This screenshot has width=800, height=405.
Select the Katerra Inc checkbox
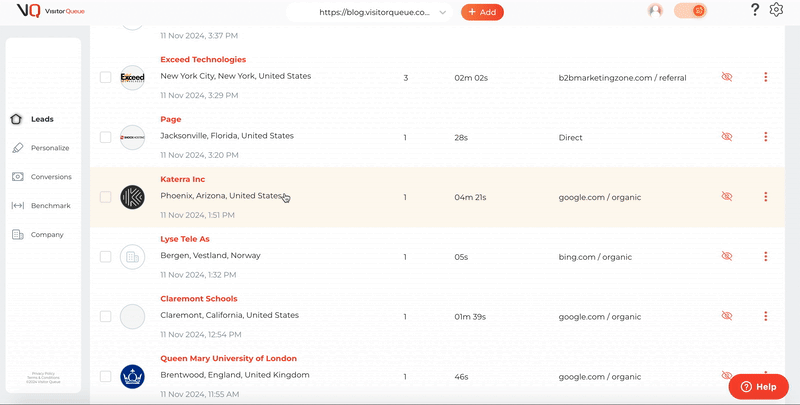click(x=105, y=197)
